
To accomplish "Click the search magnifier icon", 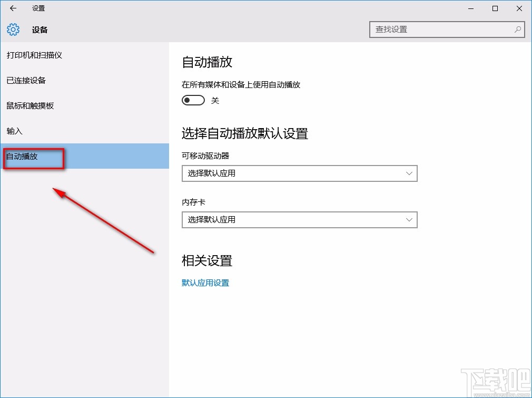I will pyautogui.click(x=518, y=30).
